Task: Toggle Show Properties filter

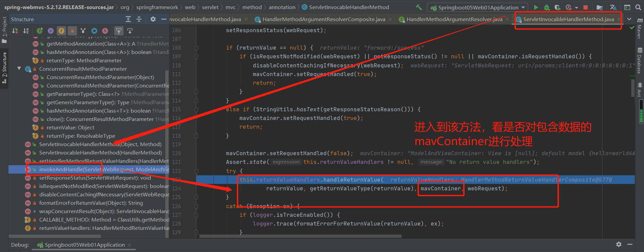Action: 51,31
